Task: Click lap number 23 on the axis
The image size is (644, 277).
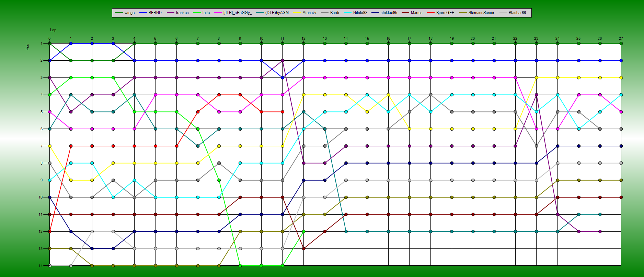Action: (x=536, y=39)
